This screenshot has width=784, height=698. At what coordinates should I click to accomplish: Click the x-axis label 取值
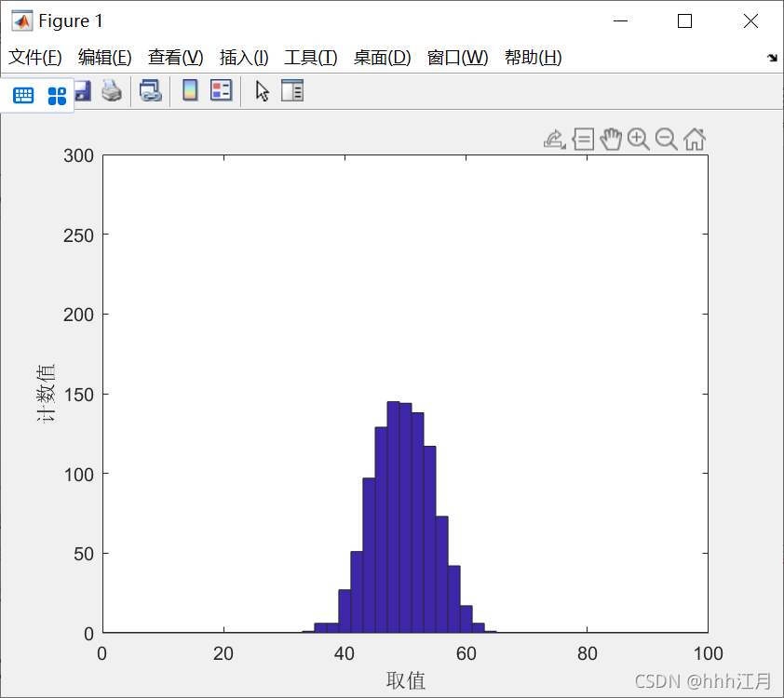pyautogui.click(x=405, y=680)
